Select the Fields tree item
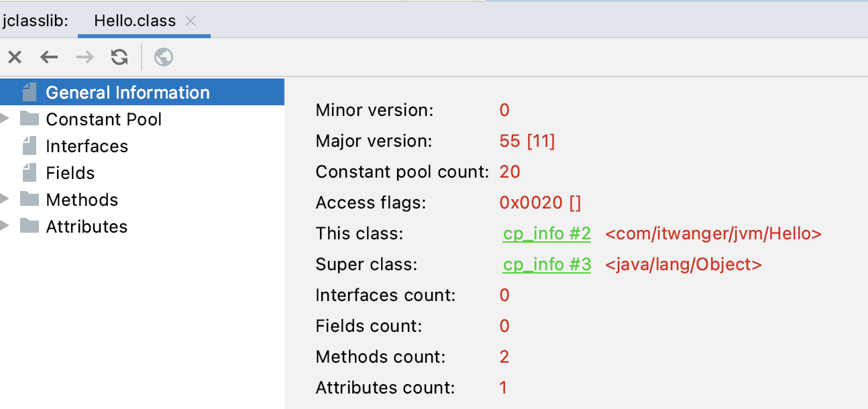 [70, 173]
